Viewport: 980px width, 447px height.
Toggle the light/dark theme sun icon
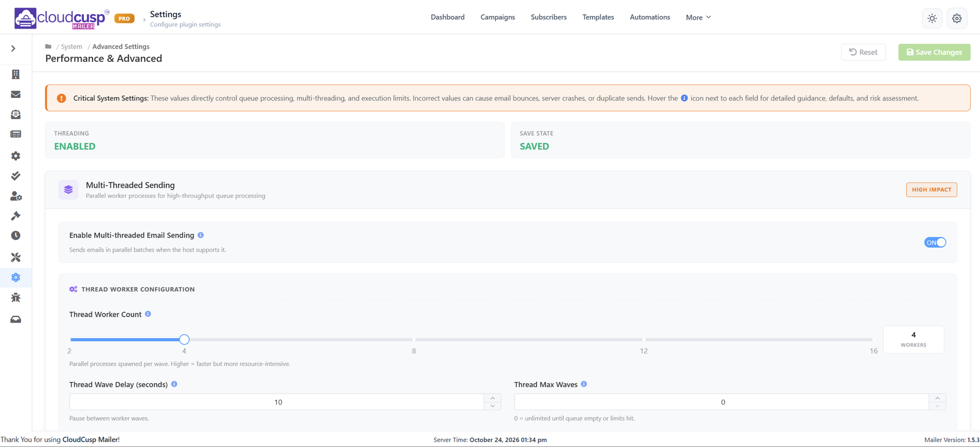(932, 18)
